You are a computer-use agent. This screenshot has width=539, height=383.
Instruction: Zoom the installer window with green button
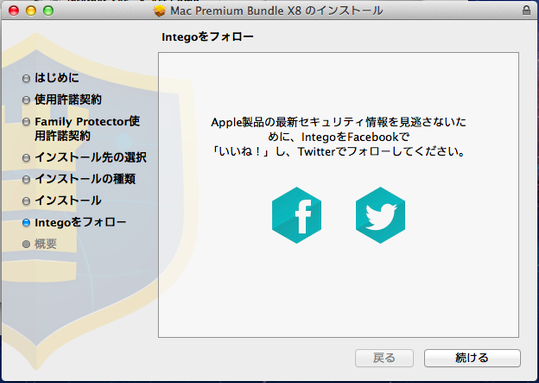[48, 11]
